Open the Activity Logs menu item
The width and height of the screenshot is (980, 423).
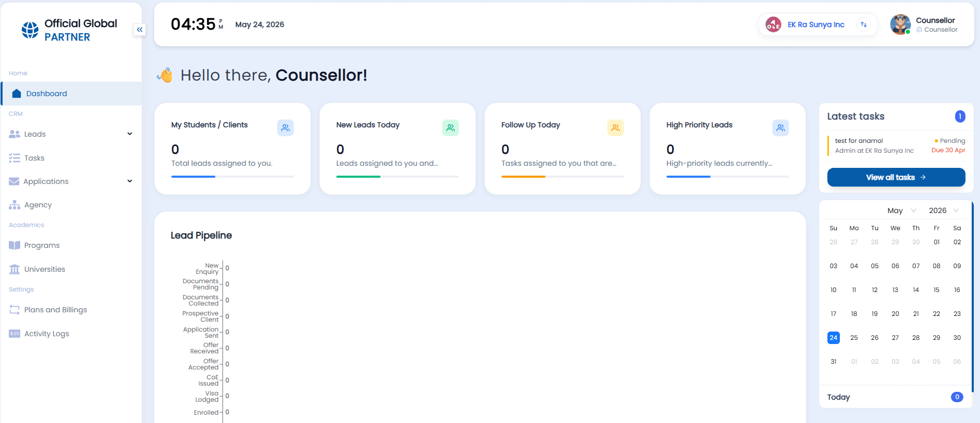(x=71, y=334)
